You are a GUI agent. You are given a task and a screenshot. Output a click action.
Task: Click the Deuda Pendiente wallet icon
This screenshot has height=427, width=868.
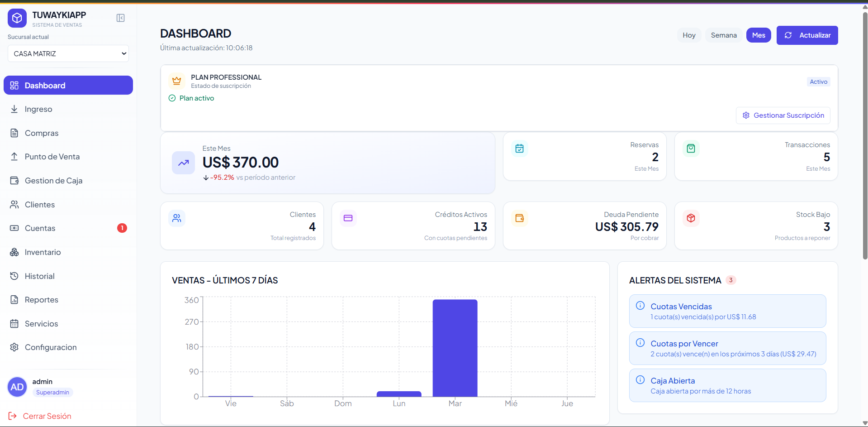coord(519,218)
